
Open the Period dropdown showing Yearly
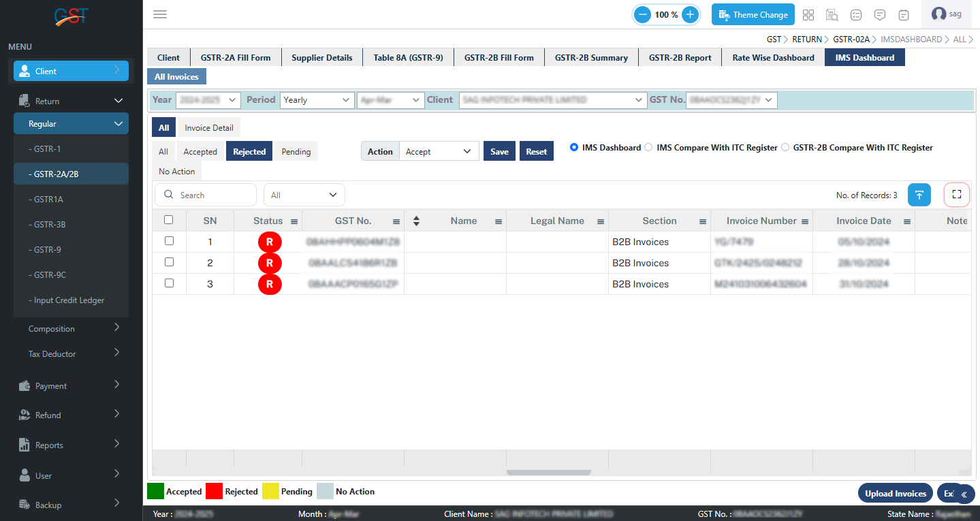pyautogui.click(x=317, y=100)
